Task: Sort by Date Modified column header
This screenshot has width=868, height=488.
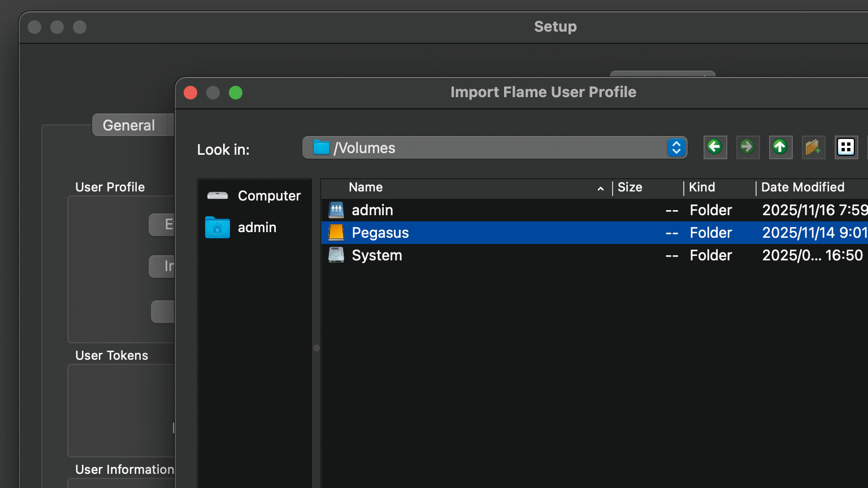Action: pos(802,188)
